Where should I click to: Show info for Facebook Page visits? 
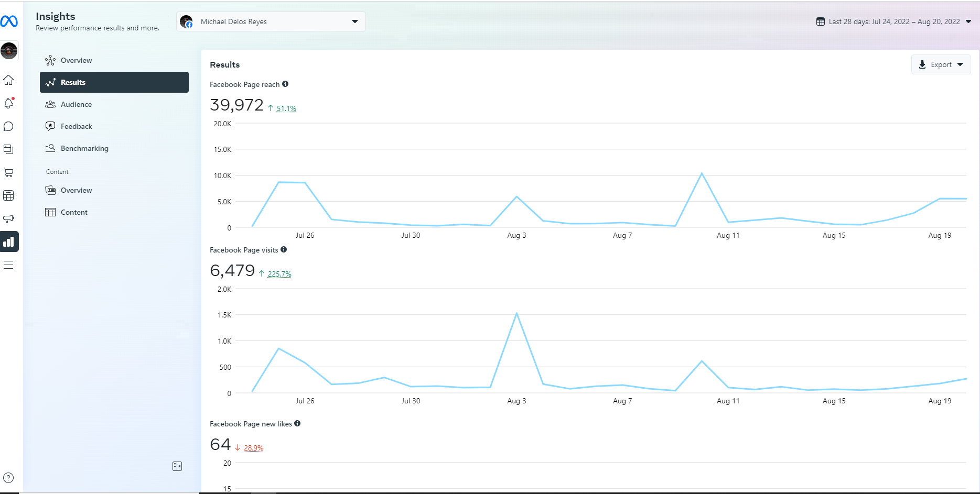tap(284, 249)
